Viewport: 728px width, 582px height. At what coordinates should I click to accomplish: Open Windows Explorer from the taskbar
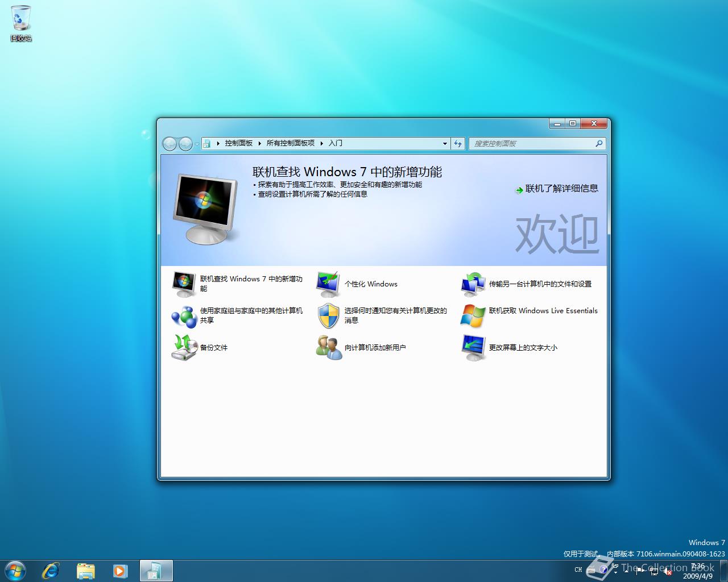click(85, 571)
